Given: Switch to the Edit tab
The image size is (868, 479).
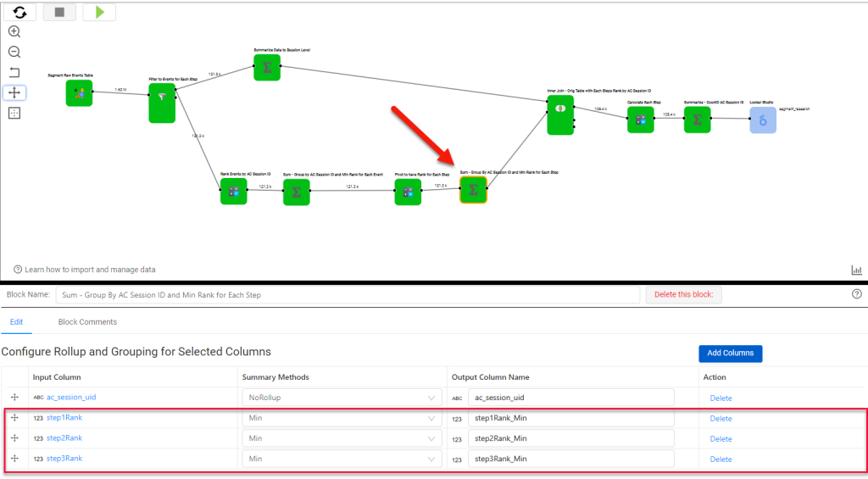Looking at the screenshot, I should click(16, 321).
